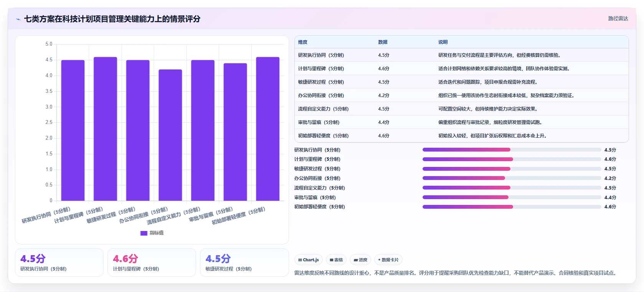Select the Chart.js chip
Image resolution: width=644 pixels, height=292 pixels.
pos(309,260)
